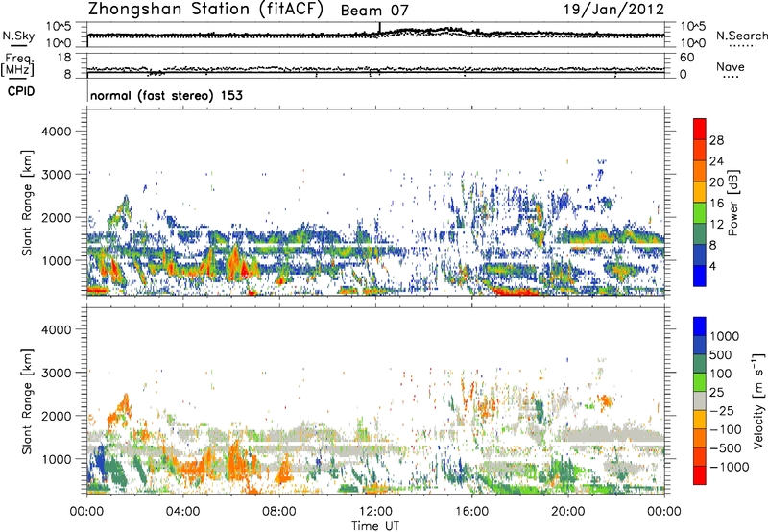Click the '-1000' tick on Velocity color bar
Screen dimensions: 768x532
(730, 467)
